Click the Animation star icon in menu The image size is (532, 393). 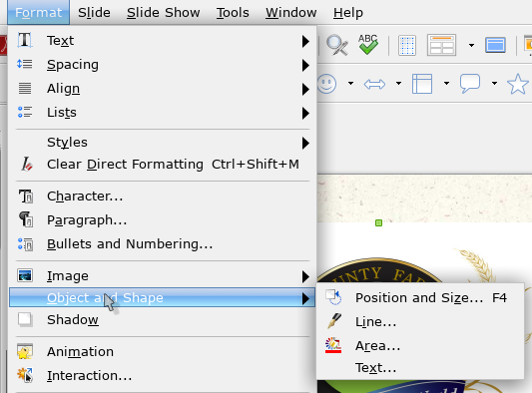tap(25, 352)
